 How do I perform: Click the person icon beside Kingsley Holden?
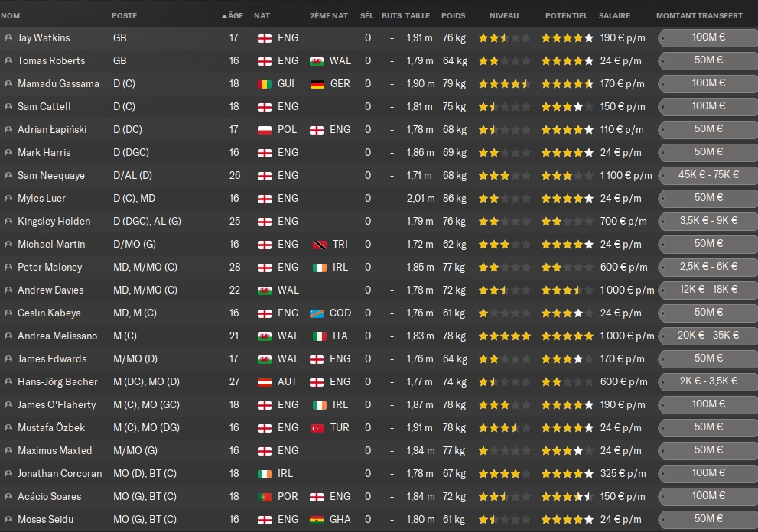8,222
